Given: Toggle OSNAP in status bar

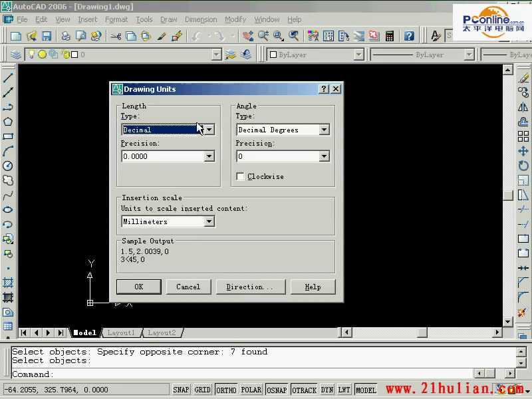Looking at the screenshot, I should pyautogui.click(x=277, y=390).
